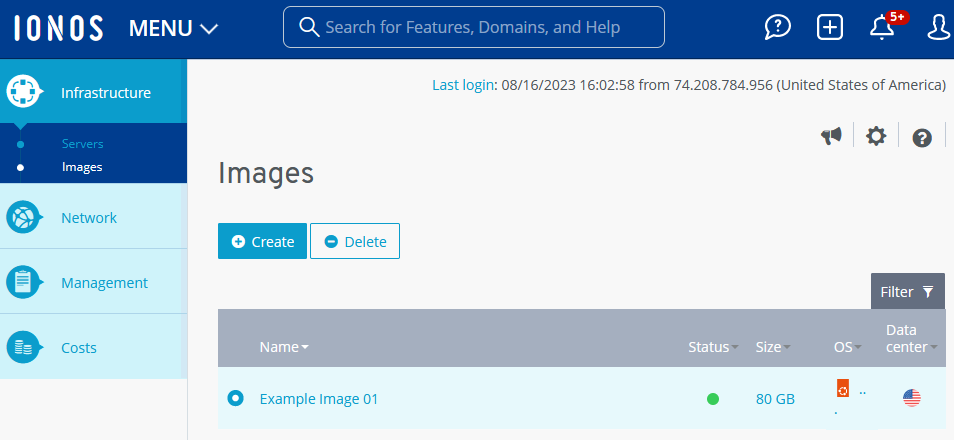Expand the MENU dropdown
The image size is (954, 440).
(173, 28)
